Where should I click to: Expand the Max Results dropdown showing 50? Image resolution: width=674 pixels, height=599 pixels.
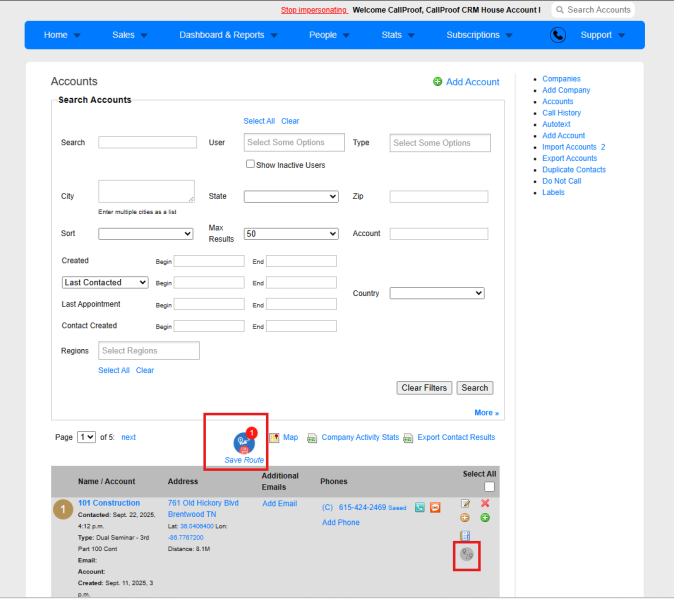tap(291, 234)
